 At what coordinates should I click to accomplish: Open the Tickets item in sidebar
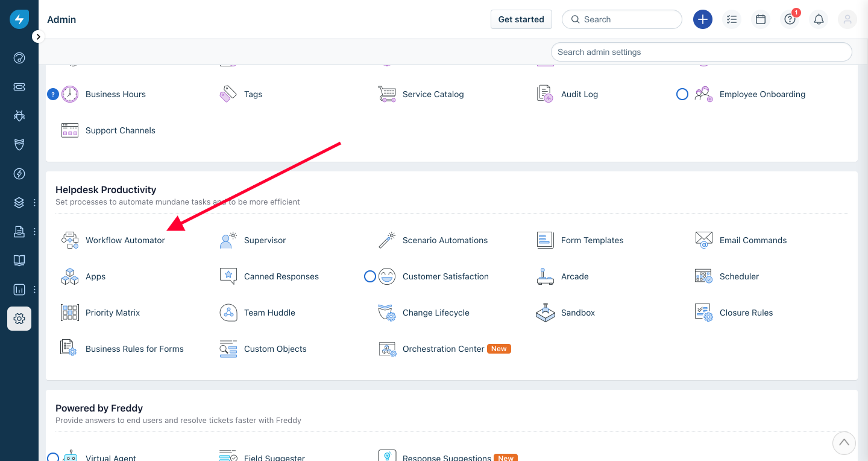19,87
